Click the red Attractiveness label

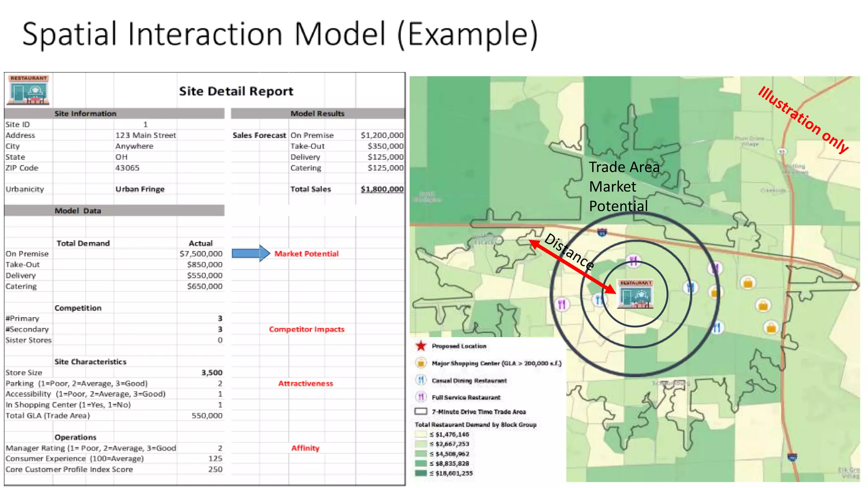click(305, 383)
